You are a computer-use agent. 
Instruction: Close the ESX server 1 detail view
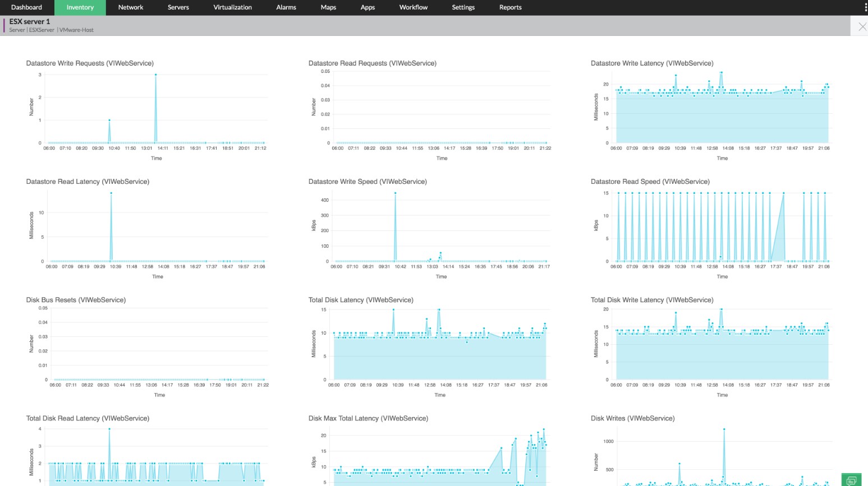[861, 26]
